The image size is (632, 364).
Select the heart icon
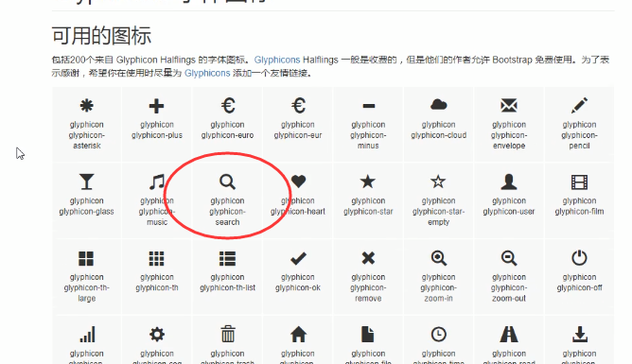tap(298, 182)
